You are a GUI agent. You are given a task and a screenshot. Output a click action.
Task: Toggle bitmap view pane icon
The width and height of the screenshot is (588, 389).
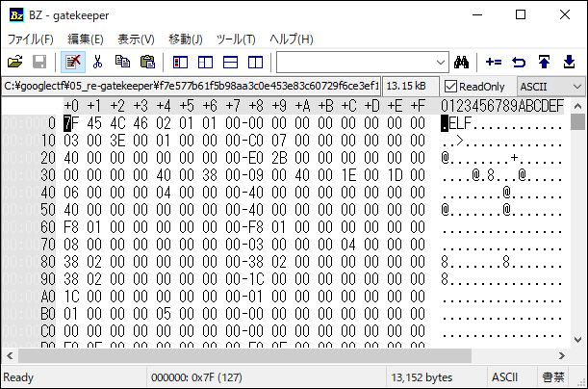pyautogui.click(x=180, y=62)
